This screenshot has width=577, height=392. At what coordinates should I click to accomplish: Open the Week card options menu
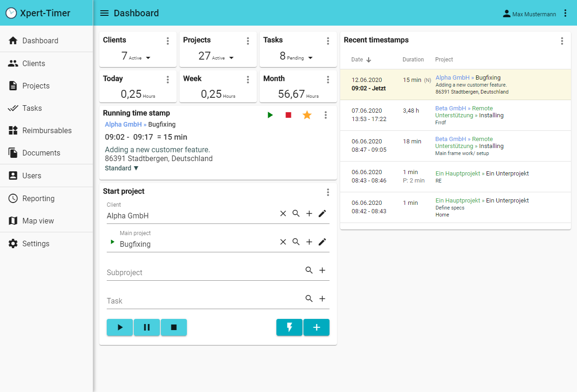click(248, 80)
